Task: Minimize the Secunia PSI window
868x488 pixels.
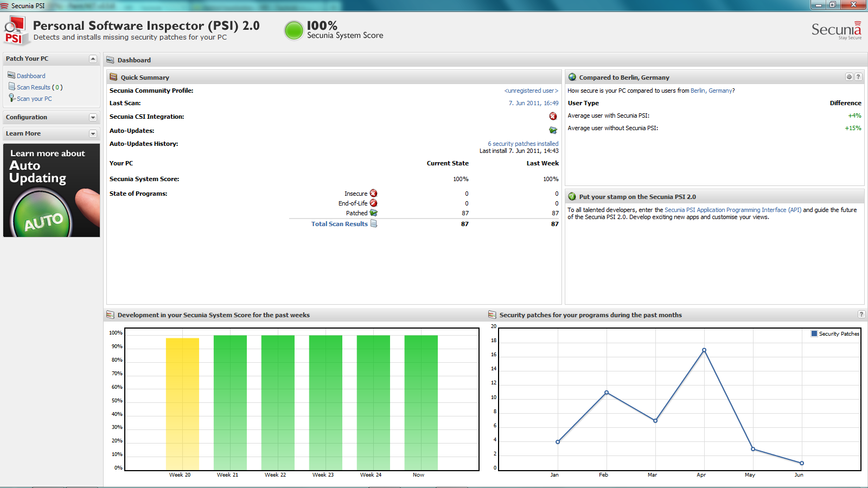Action: coord(818,5)
